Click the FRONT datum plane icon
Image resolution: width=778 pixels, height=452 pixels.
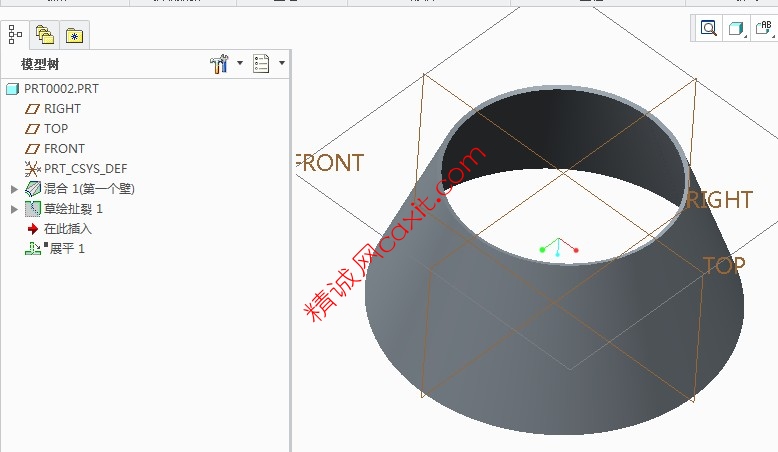click(32, 149)
